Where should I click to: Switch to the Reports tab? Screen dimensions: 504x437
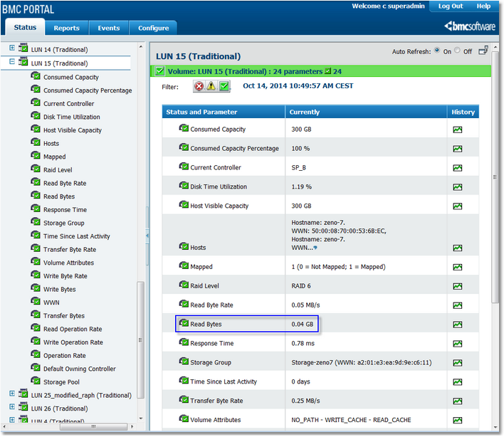point(66,28)
